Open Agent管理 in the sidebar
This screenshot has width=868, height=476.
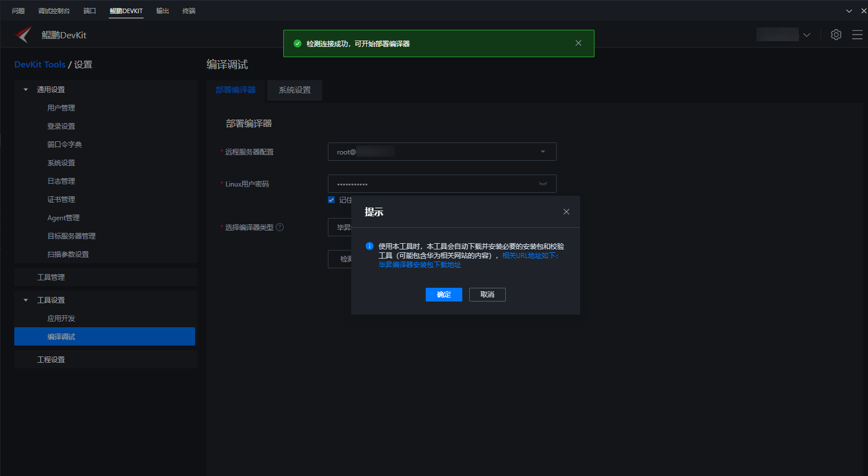64,217
